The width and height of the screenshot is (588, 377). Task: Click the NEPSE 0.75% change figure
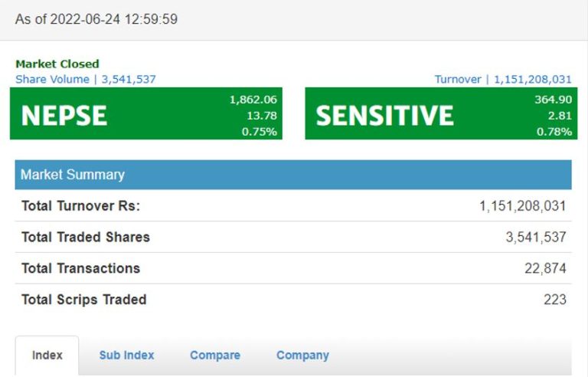259,131
